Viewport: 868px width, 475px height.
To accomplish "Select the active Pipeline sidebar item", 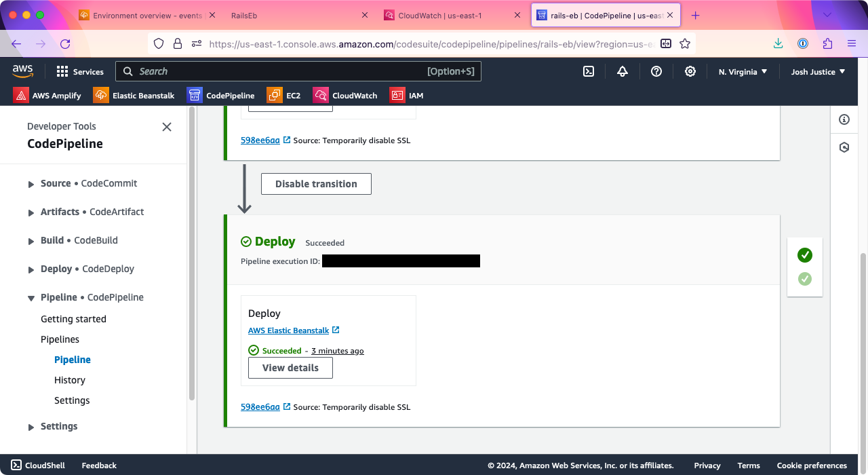I will [73, 360].
